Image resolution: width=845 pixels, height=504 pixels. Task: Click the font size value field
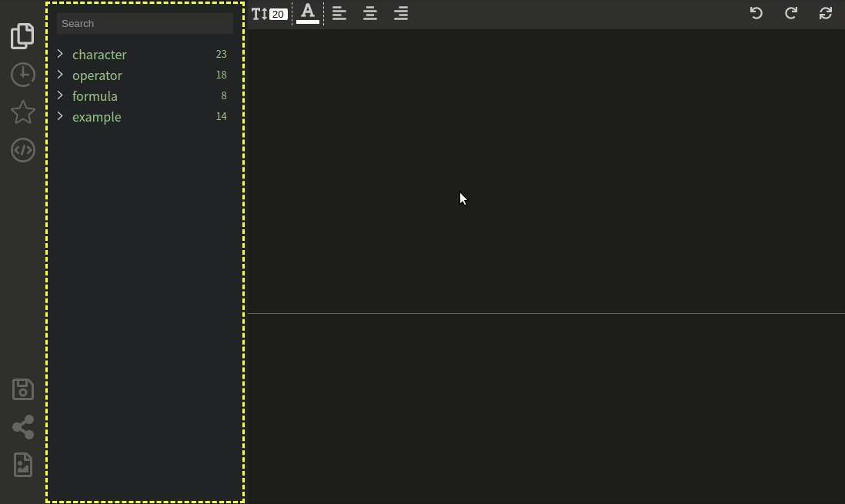[278, 14]
